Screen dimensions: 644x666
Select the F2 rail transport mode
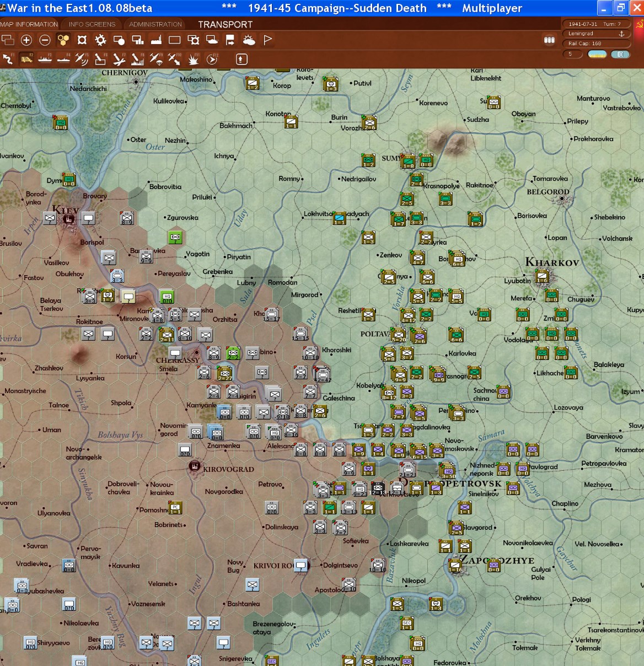(x=26, y=59)
